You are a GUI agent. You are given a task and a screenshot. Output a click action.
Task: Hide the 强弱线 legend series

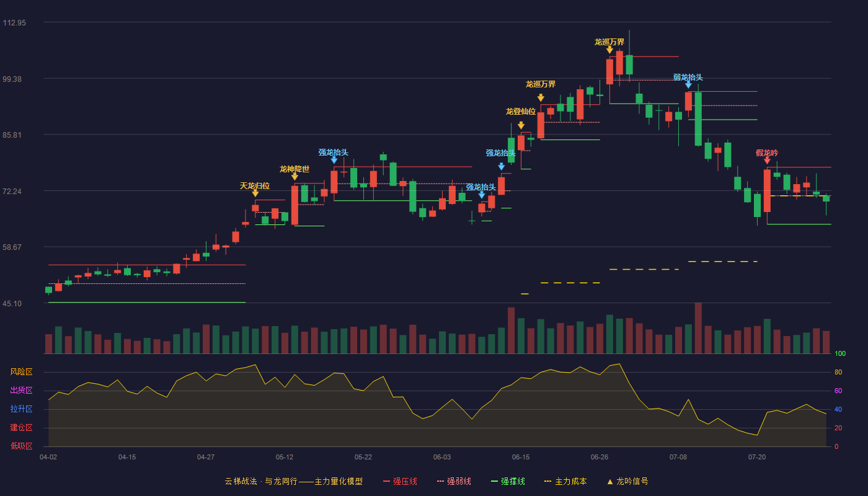point(454,481)
